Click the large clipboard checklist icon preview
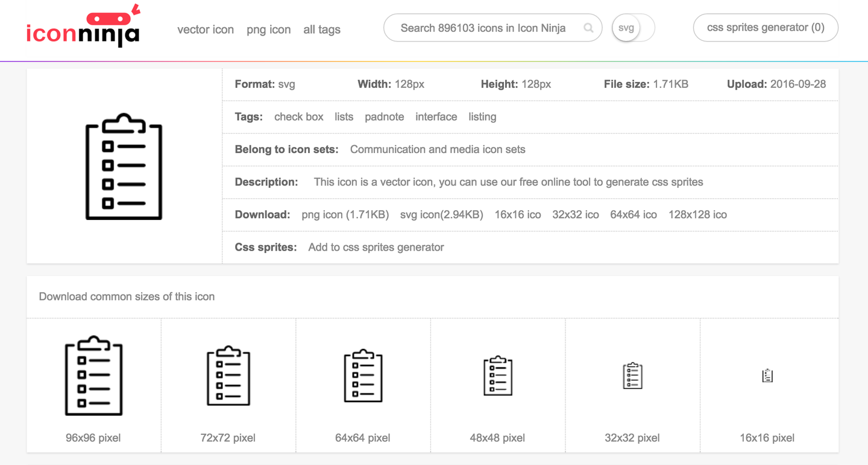 (124, 166)
